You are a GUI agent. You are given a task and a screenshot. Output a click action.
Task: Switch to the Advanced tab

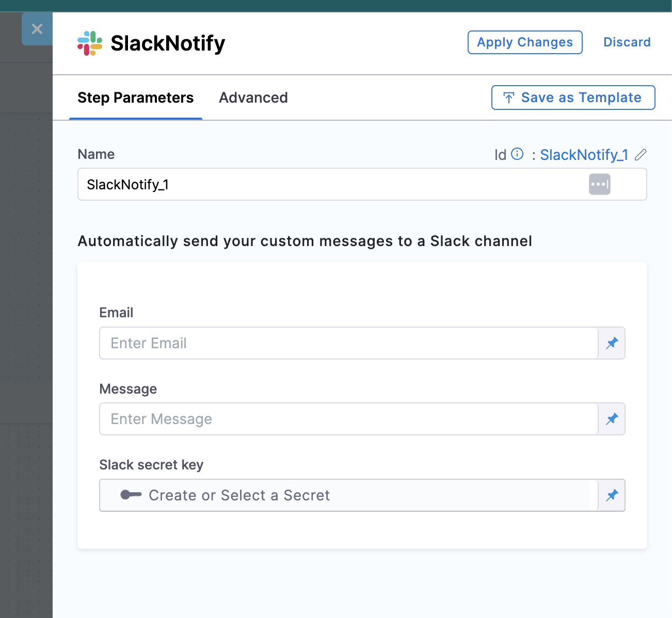click(253, 97)
